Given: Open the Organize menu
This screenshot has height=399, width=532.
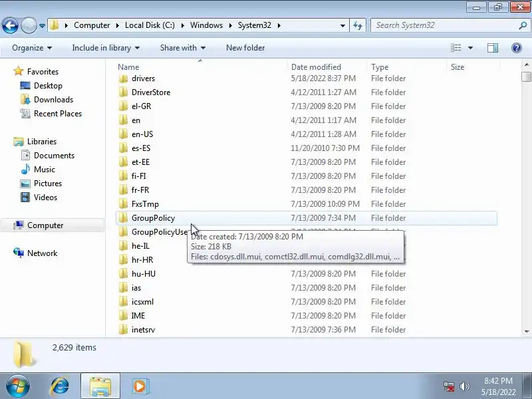Looking at the screenshot, I should click(x=32, y=48).
